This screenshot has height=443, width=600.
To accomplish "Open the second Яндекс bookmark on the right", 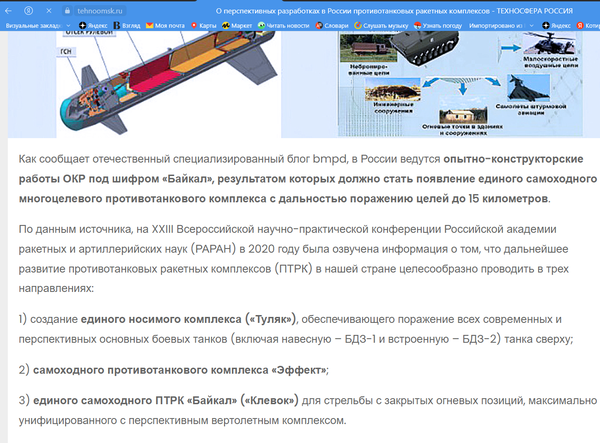I will click(556, 26).
